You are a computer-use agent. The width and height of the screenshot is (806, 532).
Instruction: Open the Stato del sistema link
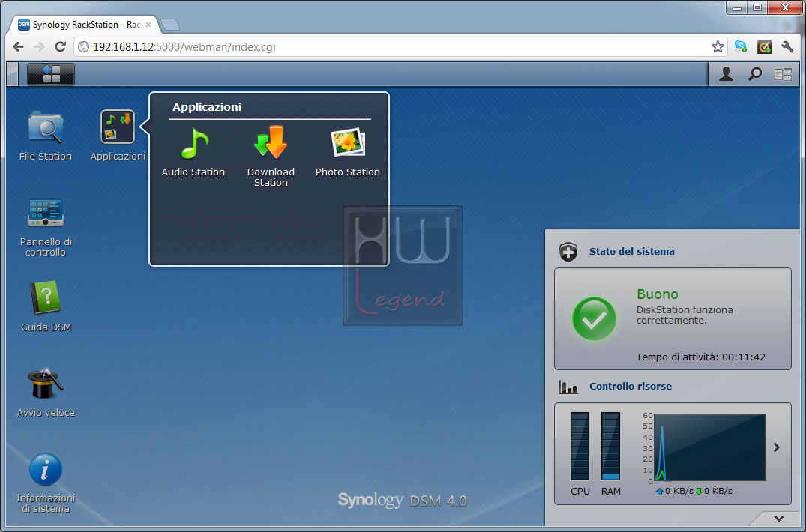(x=632, y=252)
